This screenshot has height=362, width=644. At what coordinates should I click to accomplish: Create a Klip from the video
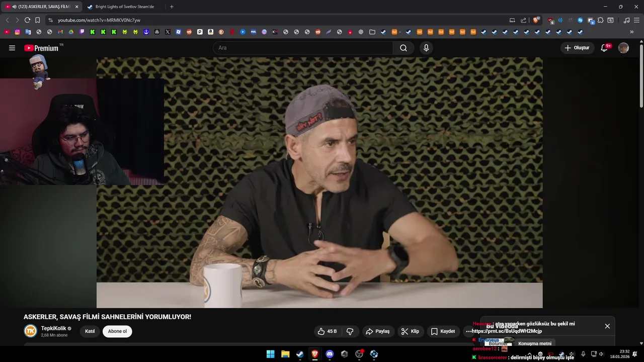[410, 331]
